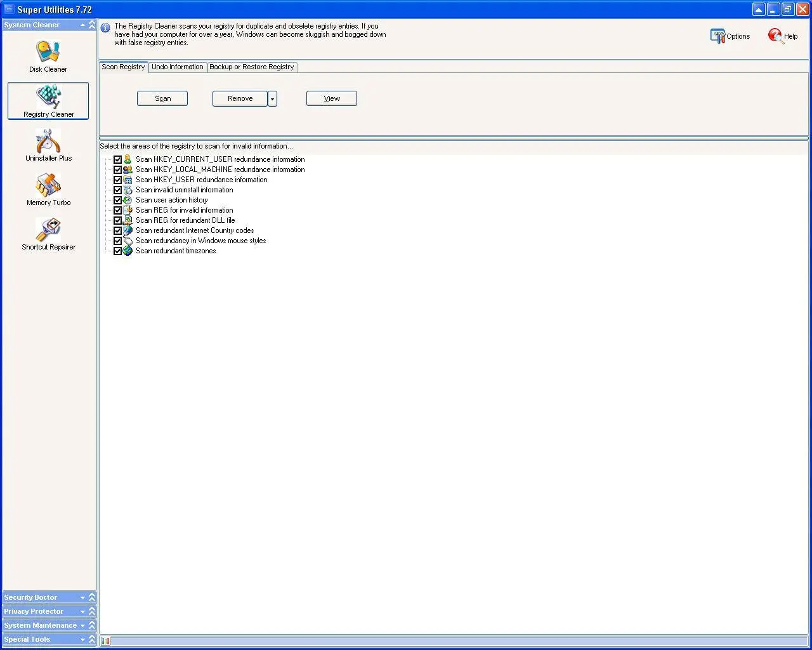This screenshot has height=650, width=812.
Task: Click the chart icon in status bar
Action: pyautogui.click(x=105, y=641)
